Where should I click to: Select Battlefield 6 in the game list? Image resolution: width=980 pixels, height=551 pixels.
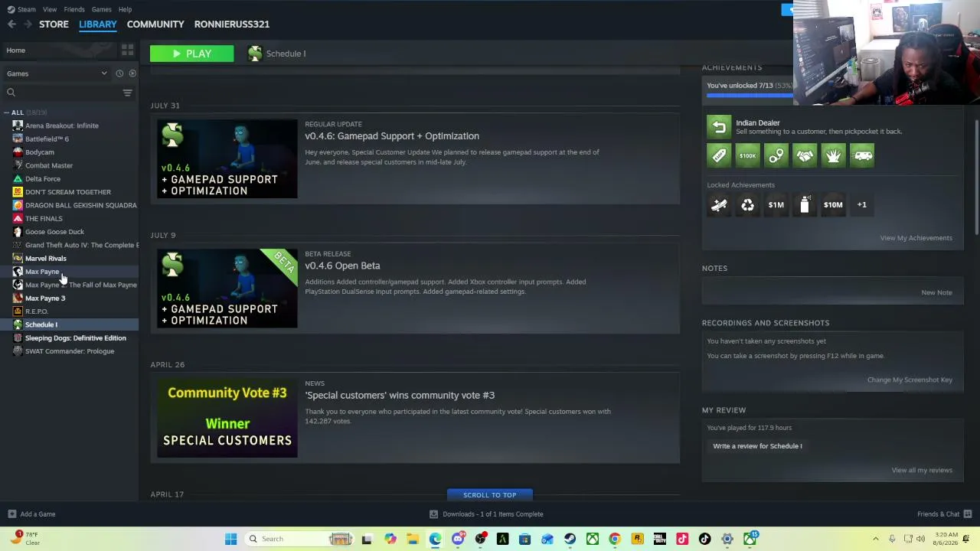[47, 139]
